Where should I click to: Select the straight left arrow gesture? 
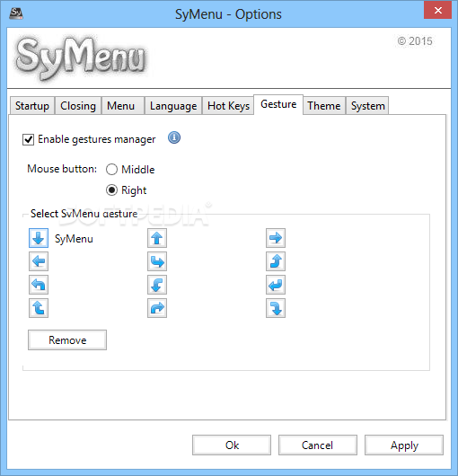tap(39, 261)
